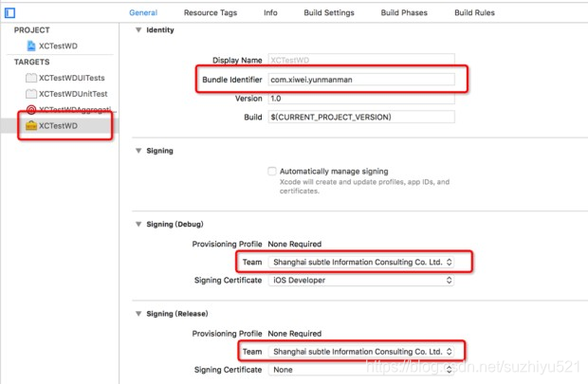Click the 'Bundle Identifier' label
Viewport: 588px width, 384px height.
click(232, 80)
